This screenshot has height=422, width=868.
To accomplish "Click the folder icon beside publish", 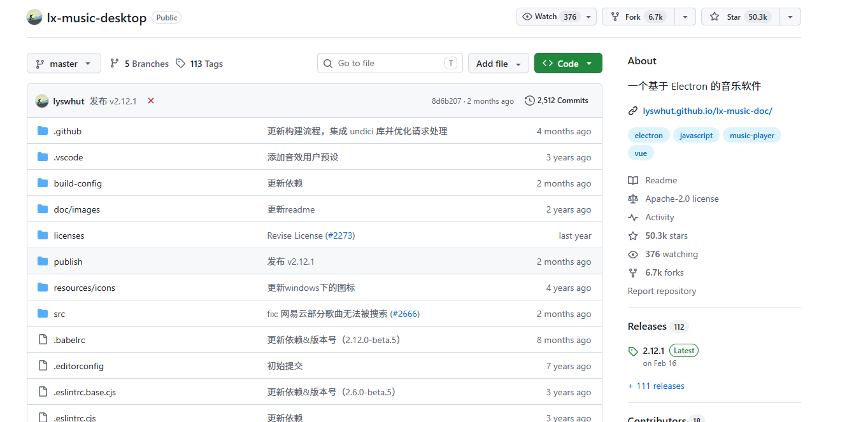I will tap(43, 261).
